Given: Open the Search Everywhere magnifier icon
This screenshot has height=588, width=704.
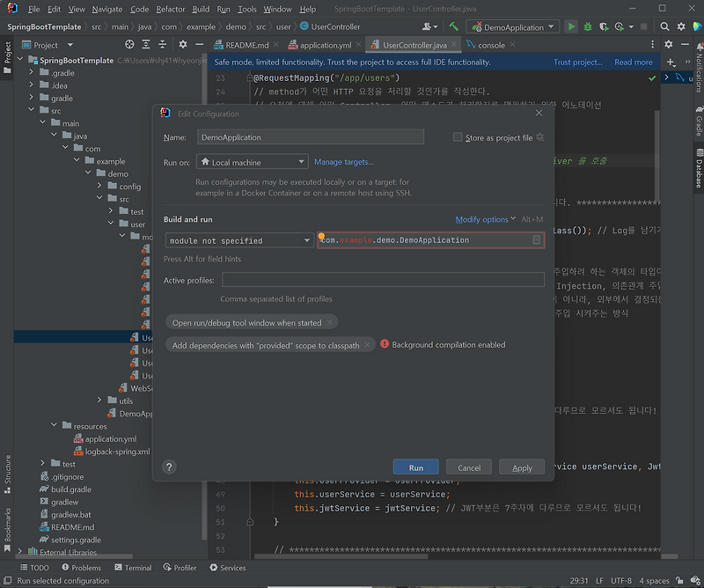Looking at the screenshot, I should [x=664, y=27].
